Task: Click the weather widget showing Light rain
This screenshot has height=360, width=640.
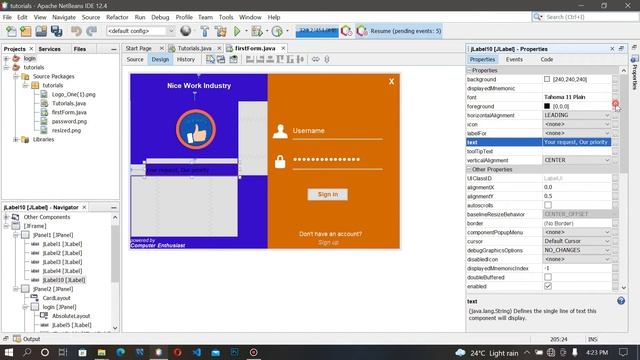Action: click(x=487, y=353)
